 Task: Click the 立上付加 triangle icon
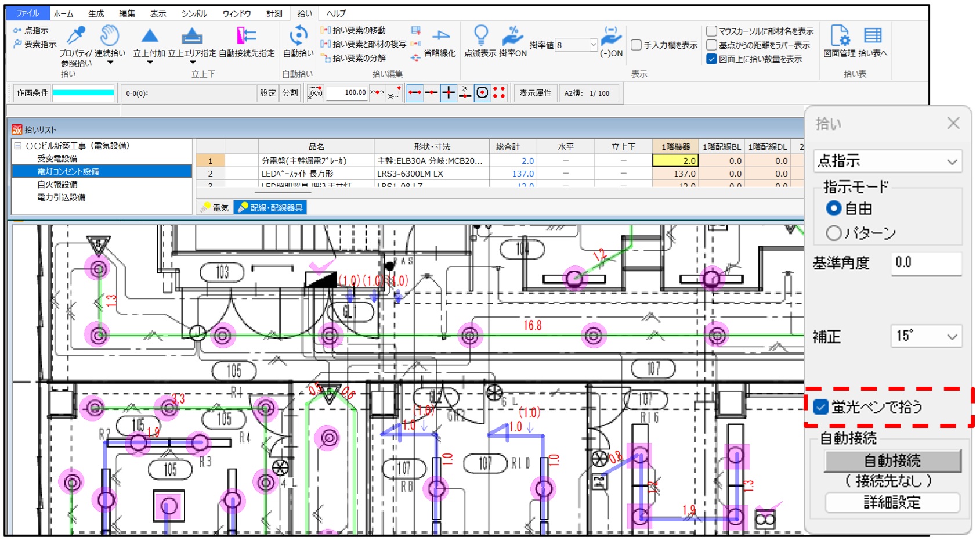(150, 36)
